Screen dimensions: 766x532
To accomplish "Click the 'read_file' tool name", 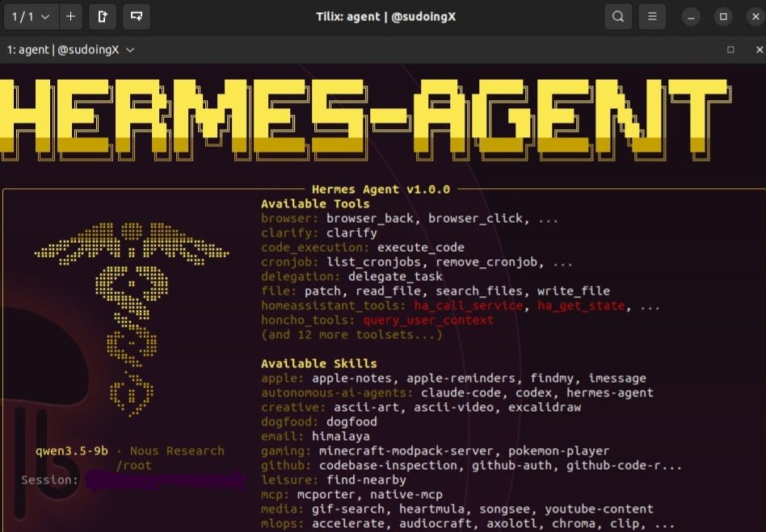I will [x=389, y=291].
